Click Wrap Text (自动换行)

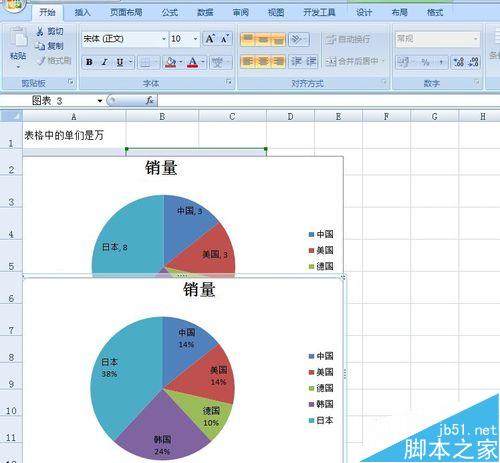tap(348, 39)
